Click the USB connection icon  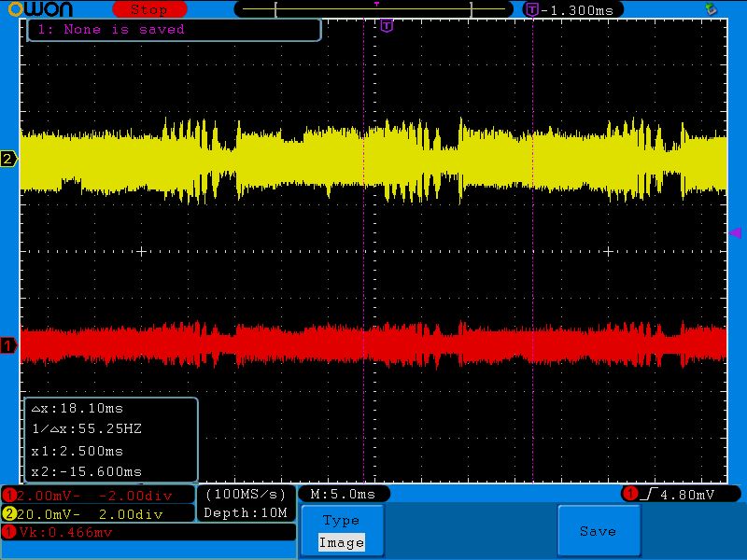[x=711, y=8]
